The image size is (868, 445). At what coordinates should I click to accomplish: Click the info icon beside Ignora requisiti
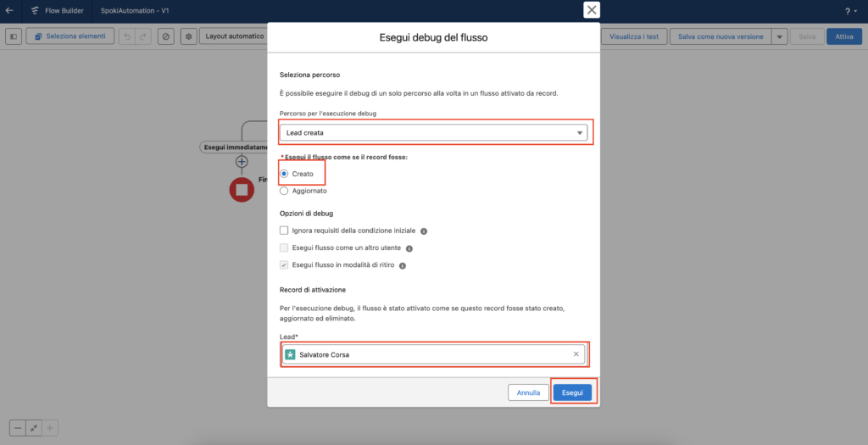[x=424, y=231]
